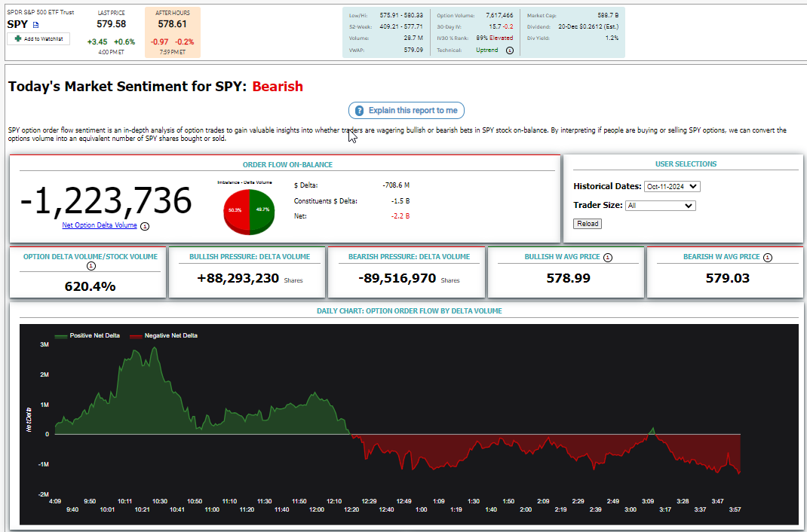
Task: Click the 620.4% ratio value
Action: pos(90,287)
